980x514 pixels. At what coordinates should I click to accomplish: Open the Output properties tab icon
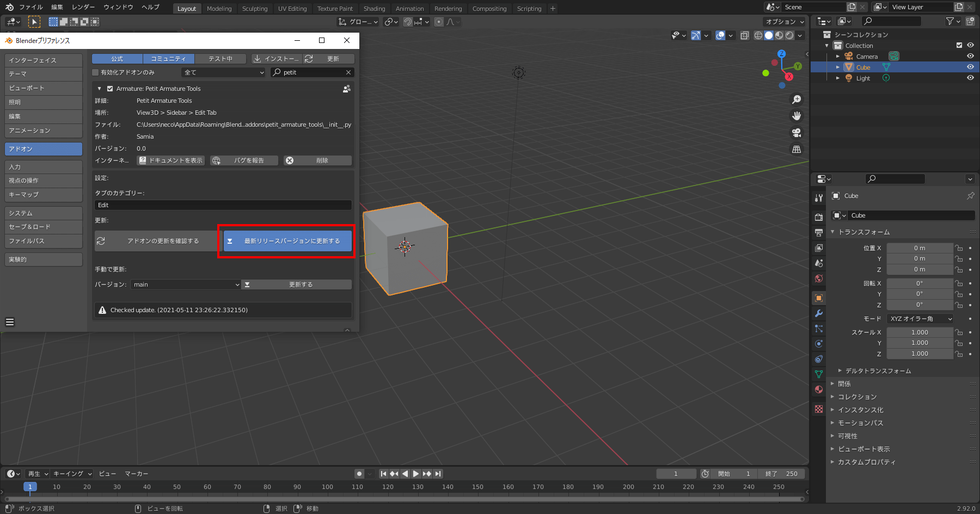click(819, 232)
